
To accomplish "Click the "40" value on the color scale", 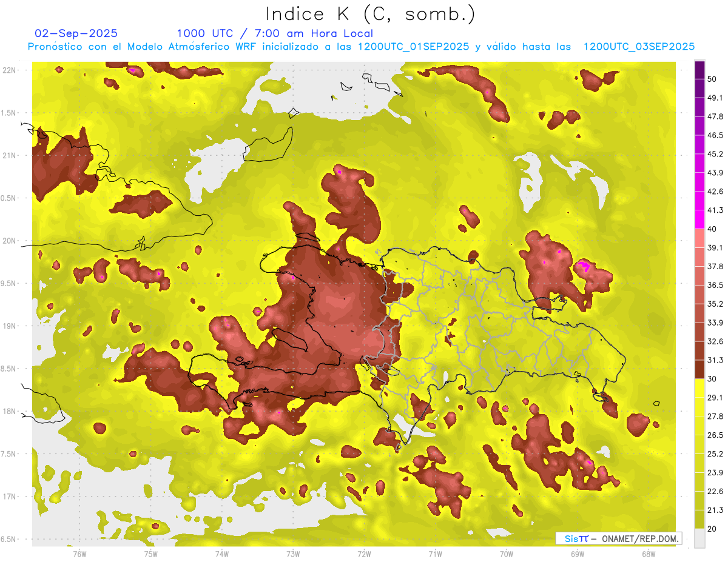I will pos(713,229).
